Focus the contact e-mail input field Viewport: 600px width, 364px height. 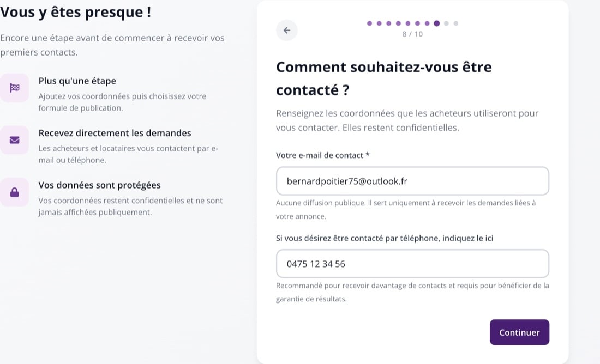tap(412, 181)
